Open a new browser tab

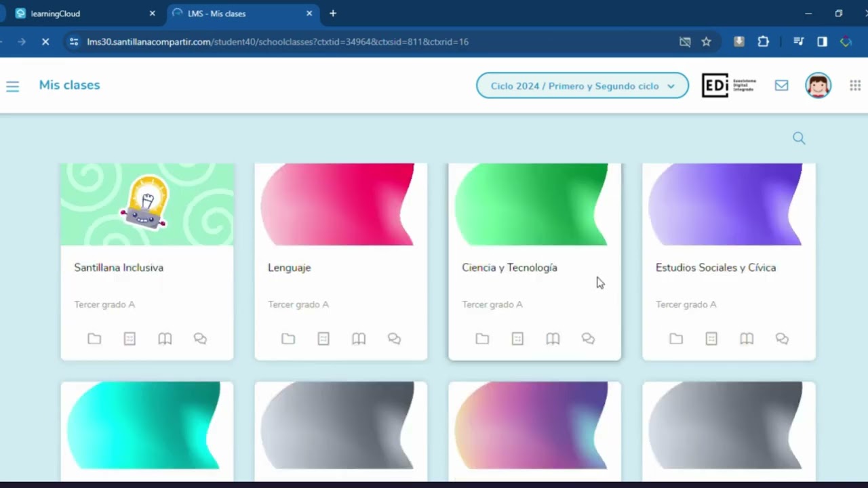(x=332, y=14)
